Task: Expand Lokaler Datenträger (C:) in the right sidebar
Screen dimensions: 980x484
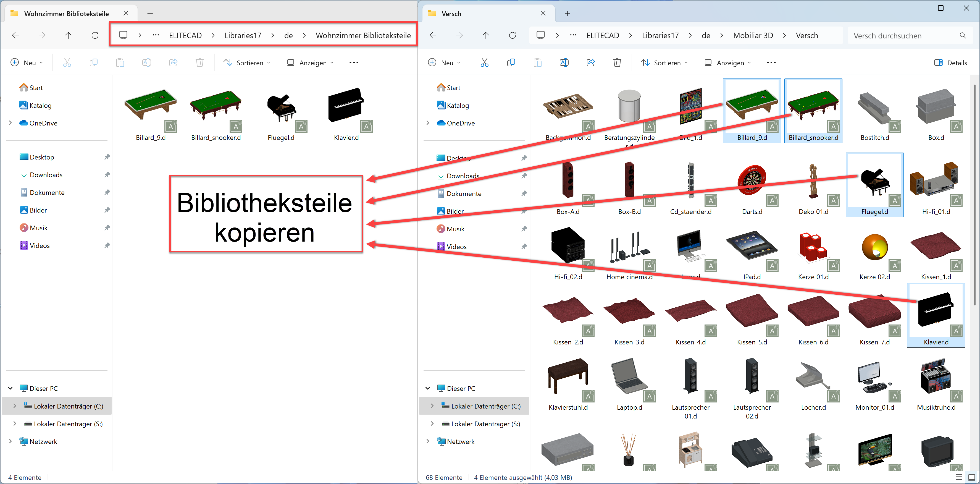Action: 432,406
